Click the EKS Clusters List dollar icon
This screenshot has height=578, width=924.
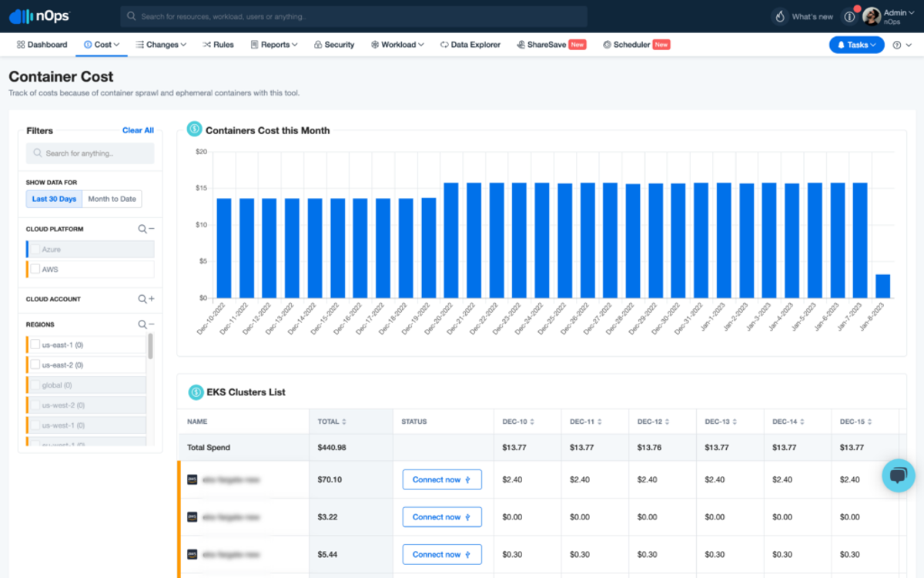tap(196, 392)
